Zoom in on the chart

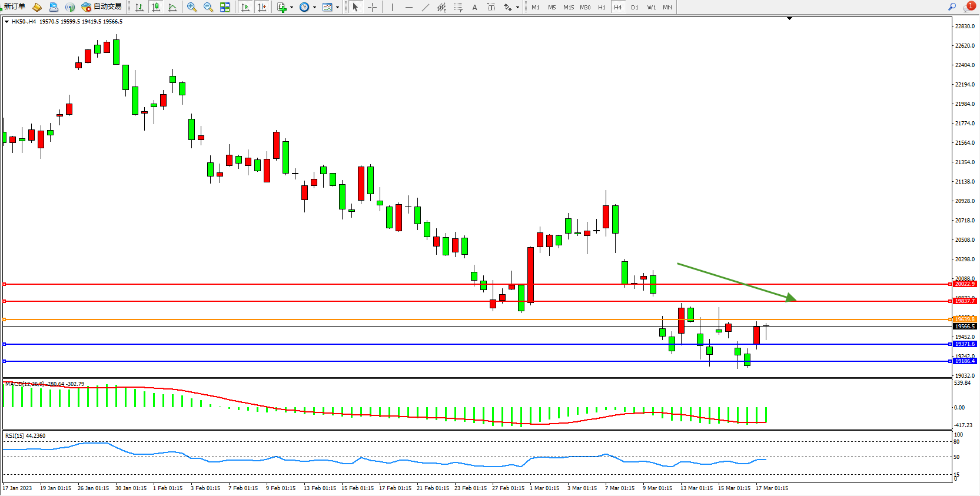click(191, 7)
